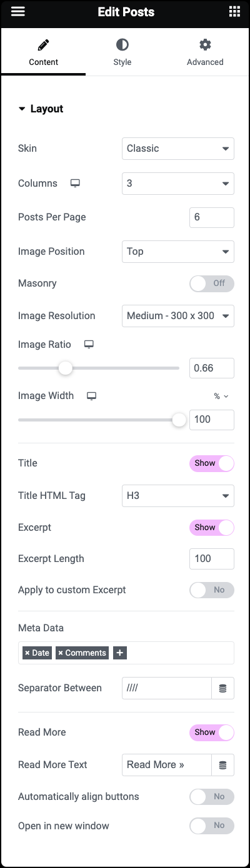The width and height of the screenshot is (250, 868).
Task: Collapse the Layout section
Action: (41, 109)
